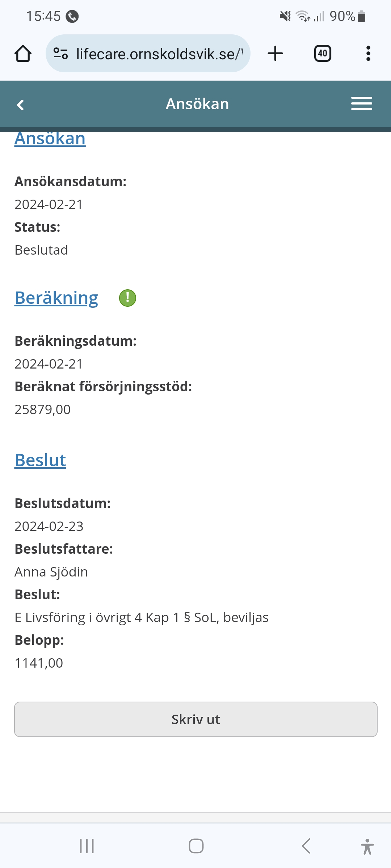Viewport: 391px width, 868px height.
Task: Open the hamburger navigation menu
Action: [x=361, y=104]
